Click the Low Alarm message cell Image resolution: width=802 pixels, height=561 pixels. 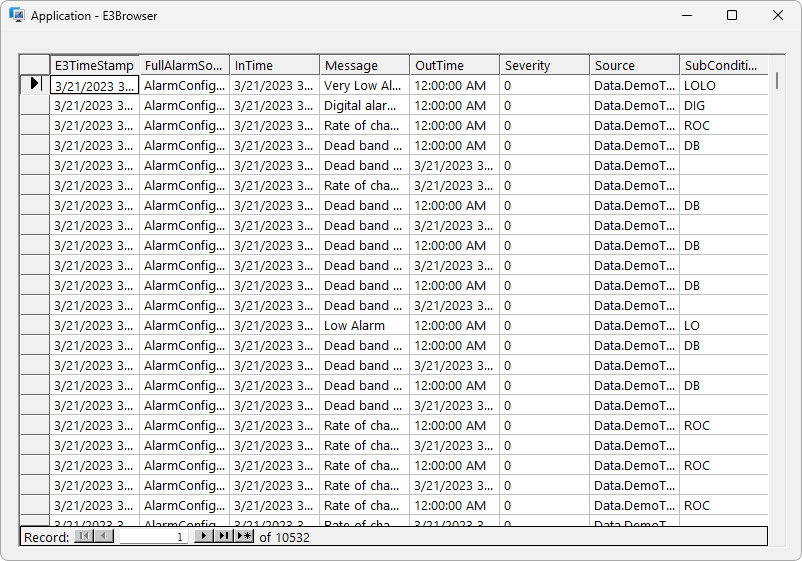coord(364,325)
